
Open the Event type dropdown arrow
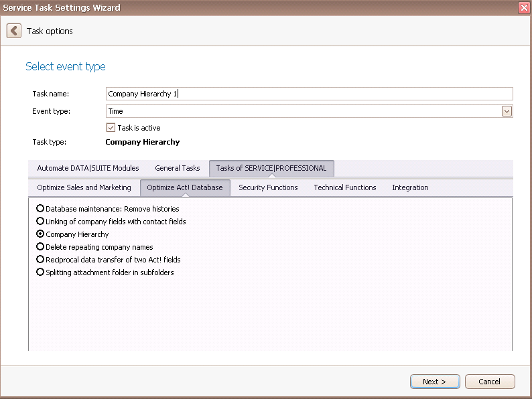pos(507,111)
